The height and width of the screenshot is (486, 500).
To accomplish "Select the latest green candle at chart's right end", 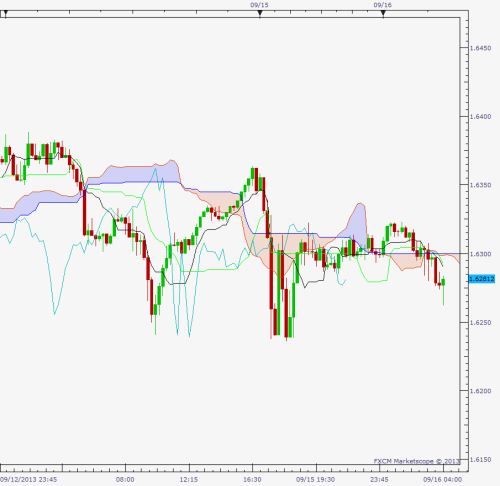I will pyautogui.click(x=443, y=283).
